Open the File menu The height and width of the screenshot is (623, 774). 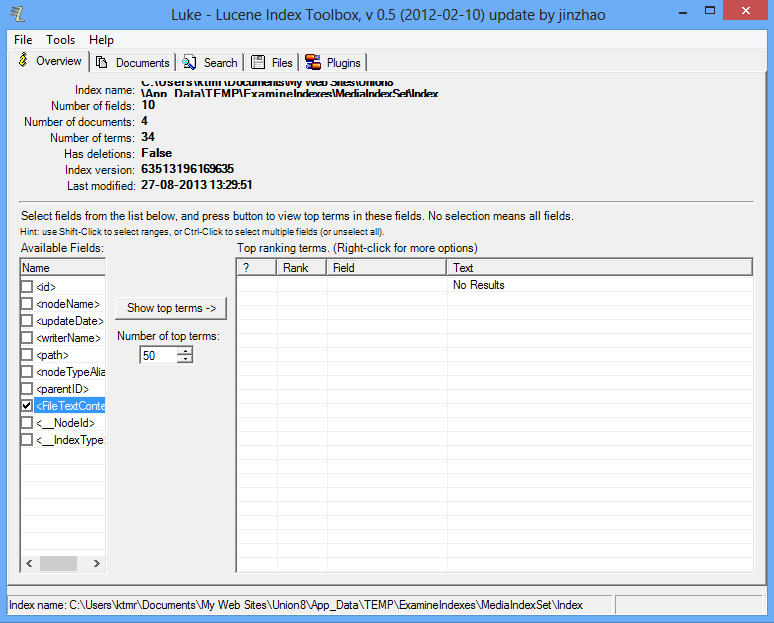pos(23,40)
